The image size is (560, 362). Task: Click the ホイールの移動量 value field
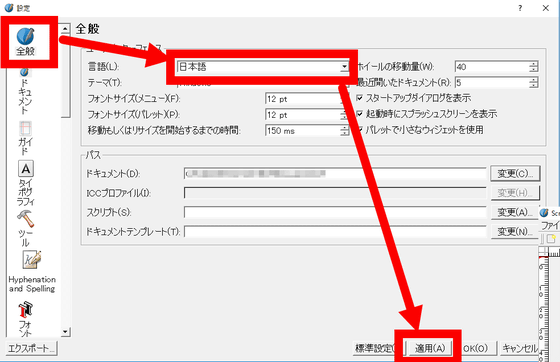point(492,67)
